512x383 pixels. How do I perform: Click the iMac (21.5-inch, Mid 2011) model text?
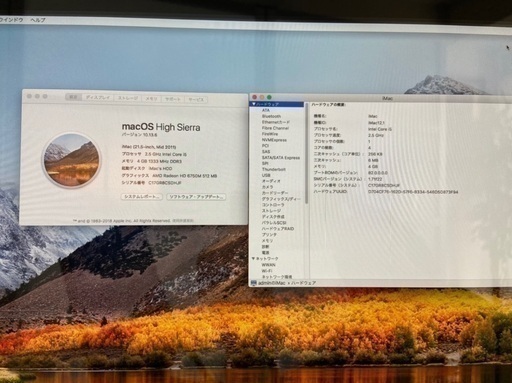(149, 147)
